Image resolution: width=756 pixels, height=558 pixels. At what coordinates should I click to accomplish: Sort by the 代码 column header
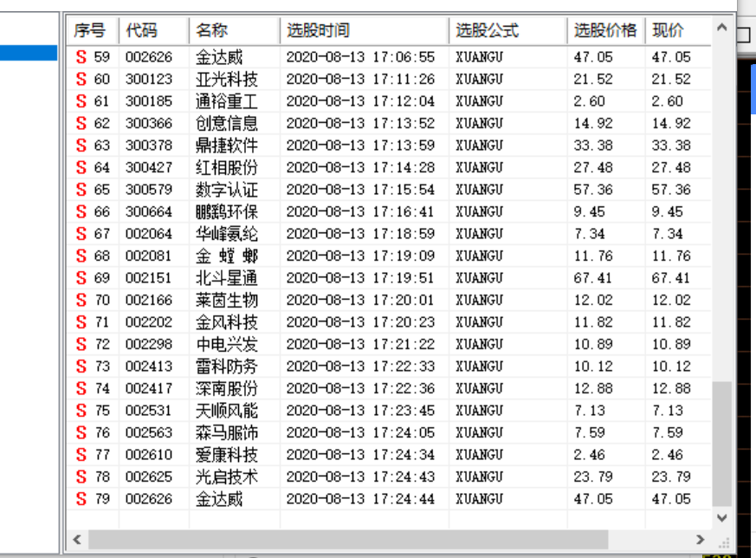point(154,30)
